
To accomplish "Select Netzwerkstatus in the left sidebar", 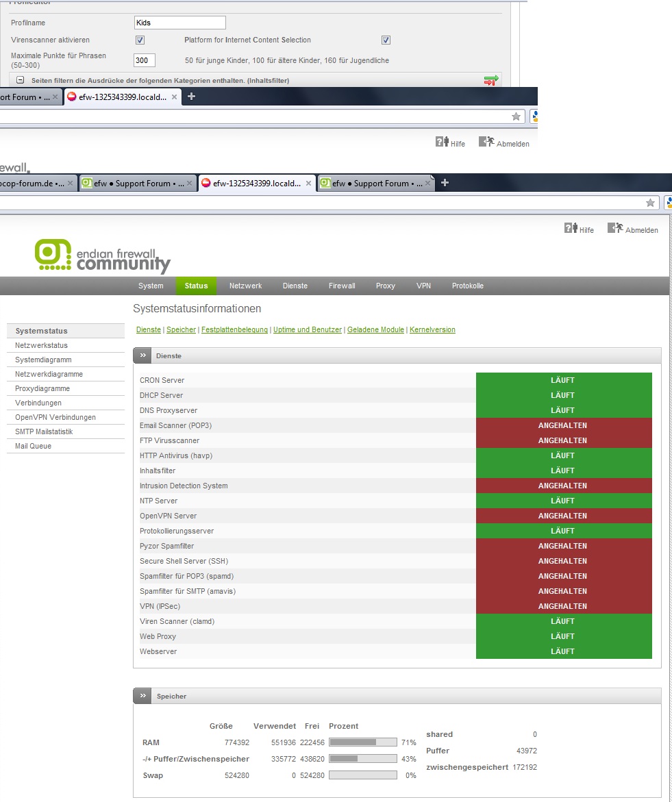I will coord(41,345).
